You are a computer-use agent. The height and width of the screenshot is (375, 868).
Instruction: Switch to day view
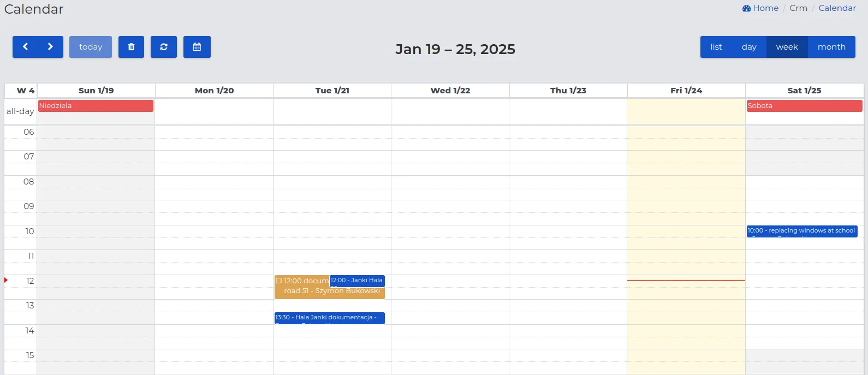[x=748, y=47]
